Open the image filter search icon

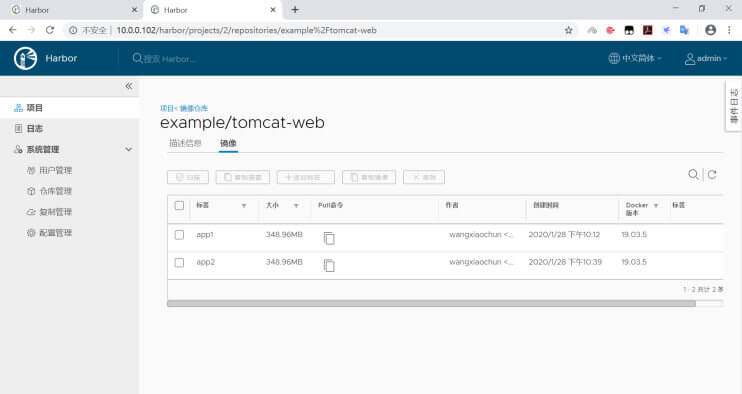click(x=693, y=175)
